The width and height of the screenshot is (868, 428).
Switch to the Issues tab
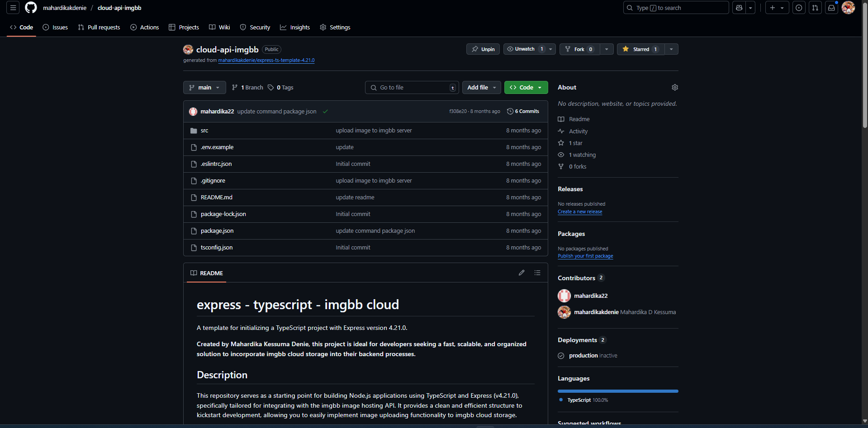tap(55, 28)
